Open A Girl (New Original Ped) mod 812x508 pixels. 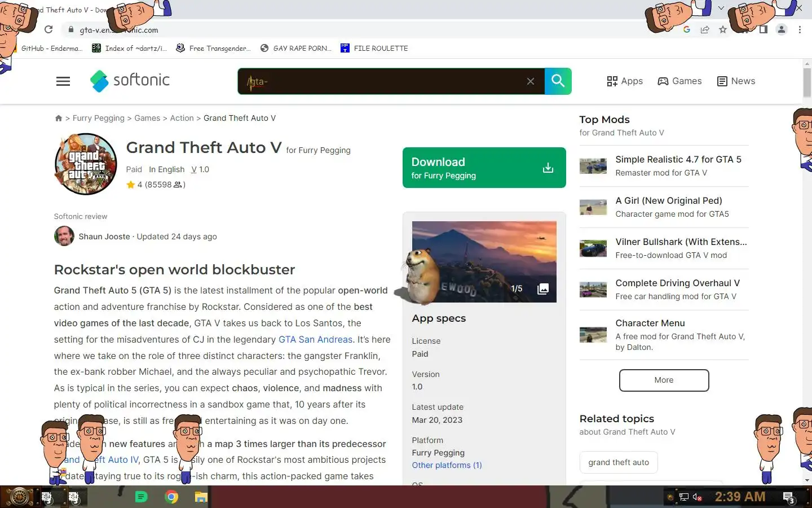669,201
